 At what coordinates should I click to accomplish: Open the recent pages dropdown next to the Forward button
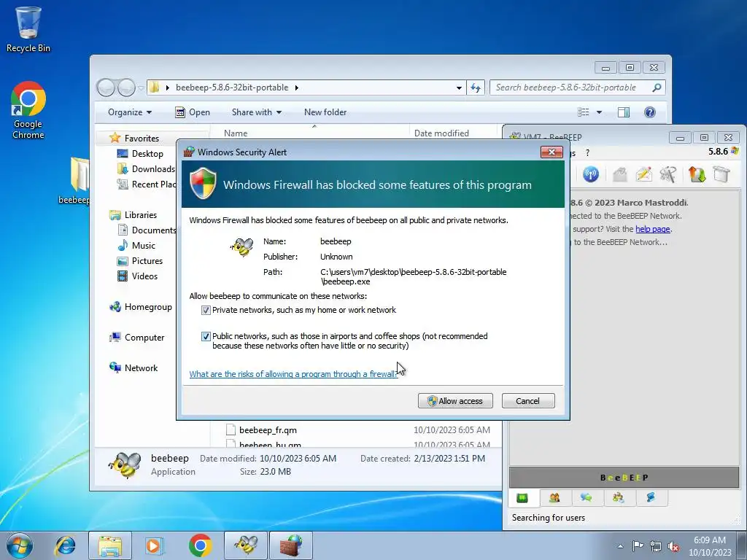[x=141, y=87]
